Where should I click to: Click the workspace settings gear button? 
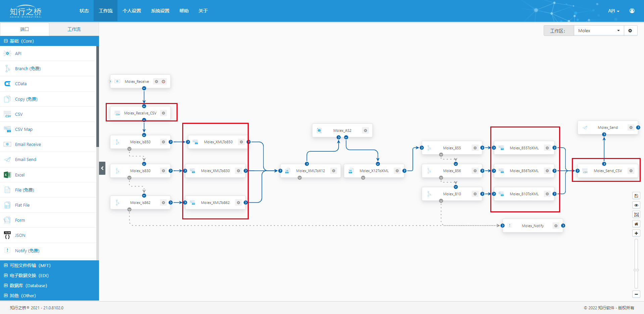point(630,31)
